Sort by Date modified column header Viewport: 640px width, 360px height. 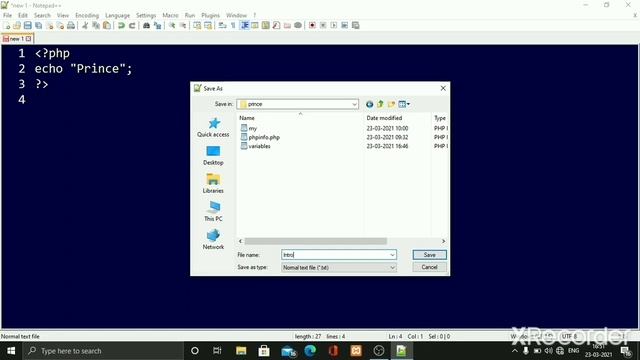click(x=384, y=118)
